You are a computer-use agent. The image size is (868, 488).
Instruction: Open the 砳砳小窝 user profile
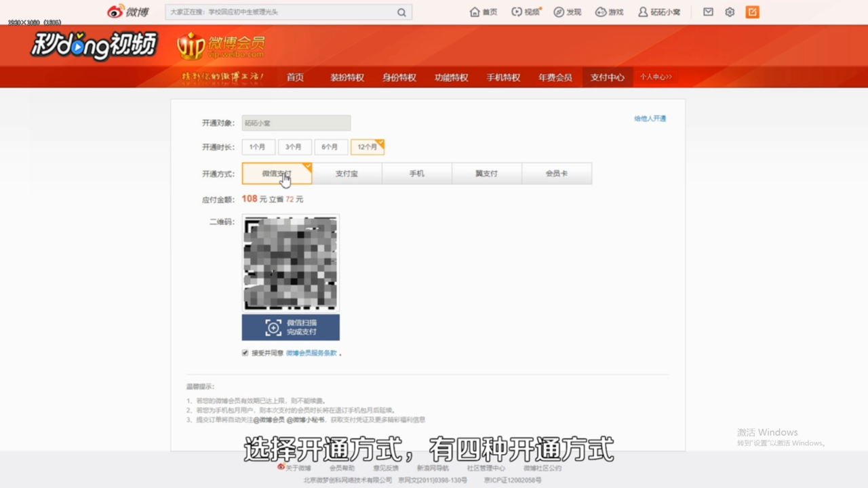point(659,12)
